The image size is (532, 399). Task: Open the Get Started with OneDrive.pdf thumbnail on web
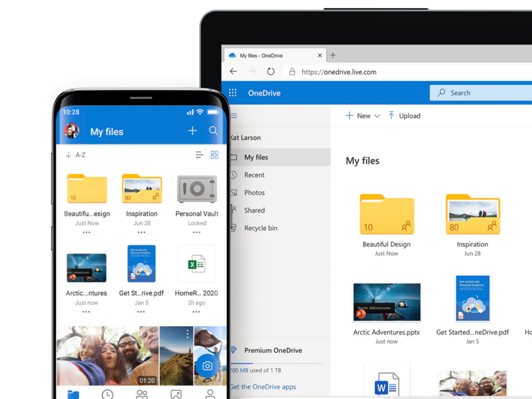473,298
